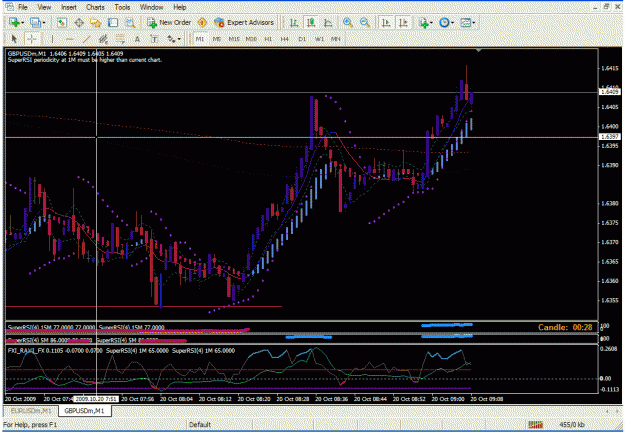Open the Tools menu

122,7
